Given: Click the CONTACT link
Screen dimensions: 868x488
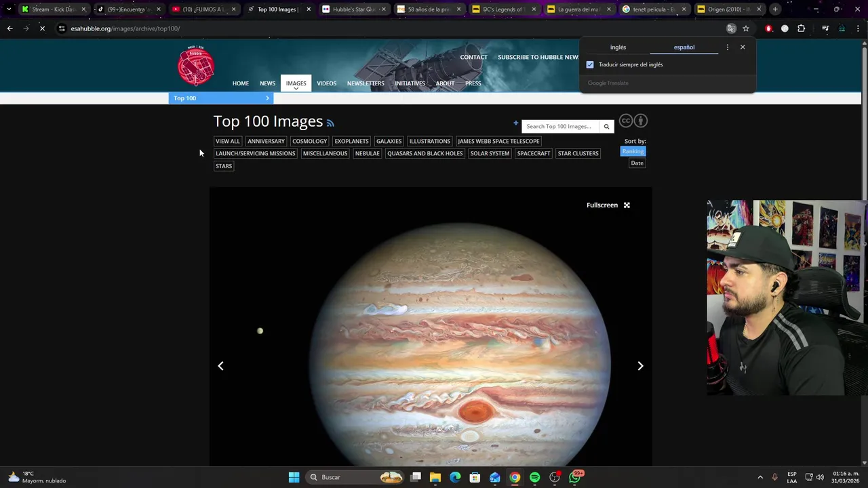Looking at the screenshot, I should click(473, 57).
